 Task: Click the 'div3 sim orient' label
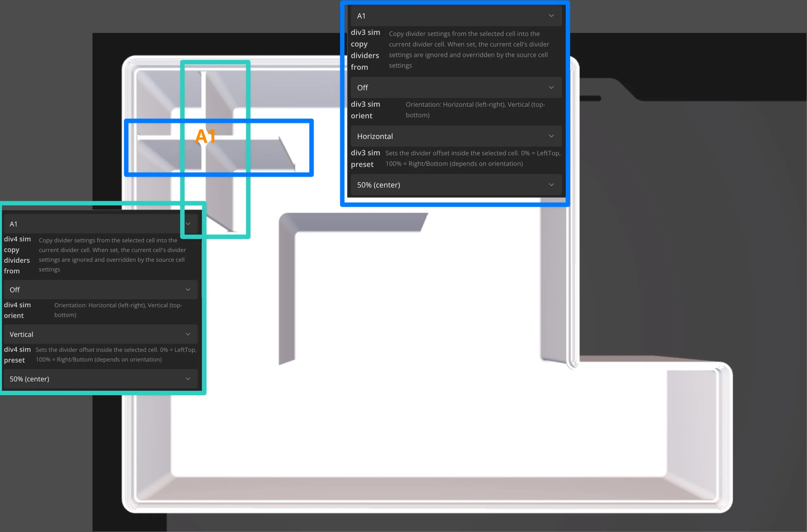(365, 110)
